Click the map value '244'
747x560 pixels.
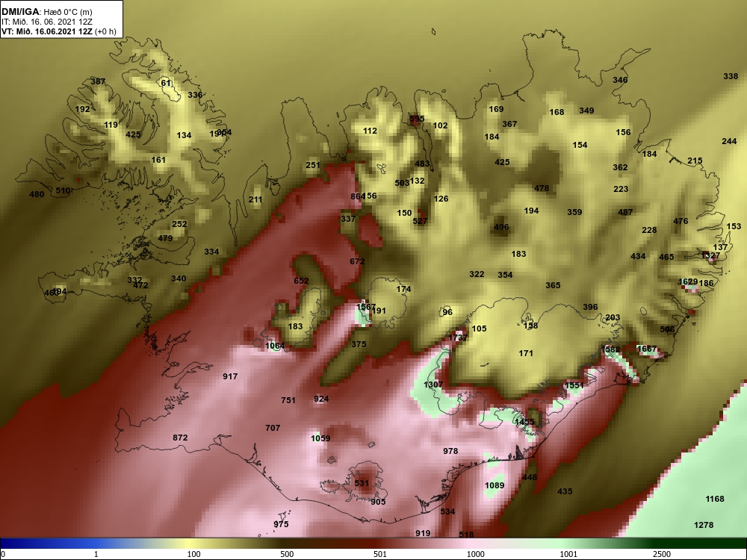coord(729,141)
